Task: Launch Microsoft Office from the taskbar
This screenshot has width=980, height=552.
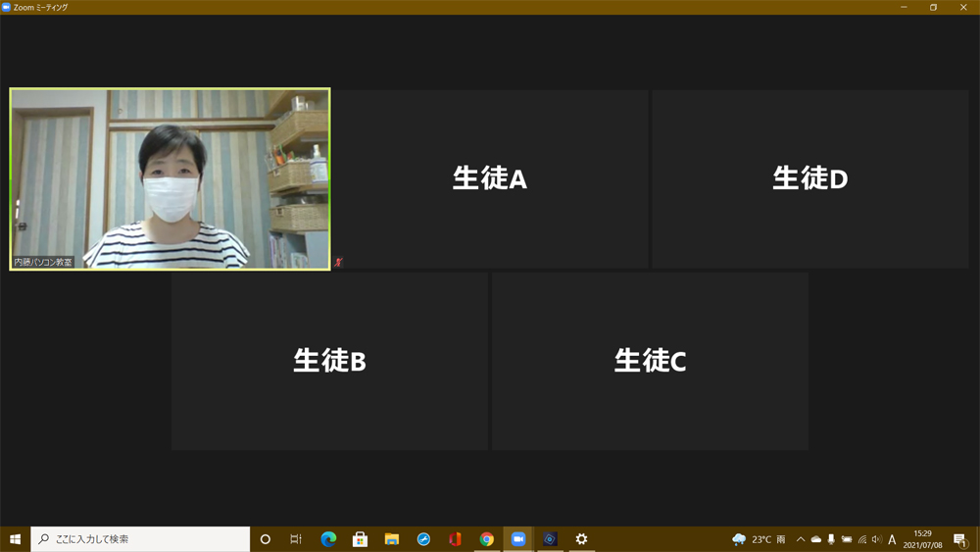Action: click(x=455, y=539)
